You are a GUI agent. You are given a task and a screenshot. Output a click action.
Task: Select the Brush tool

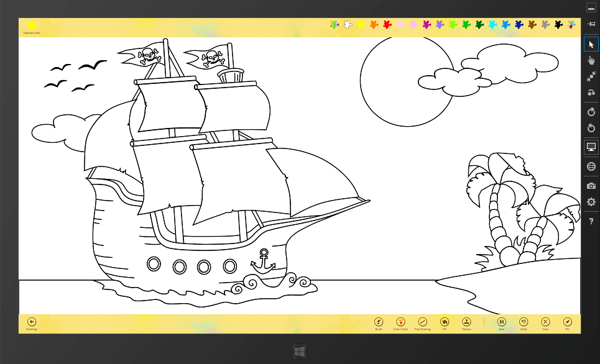pos(378,322)
